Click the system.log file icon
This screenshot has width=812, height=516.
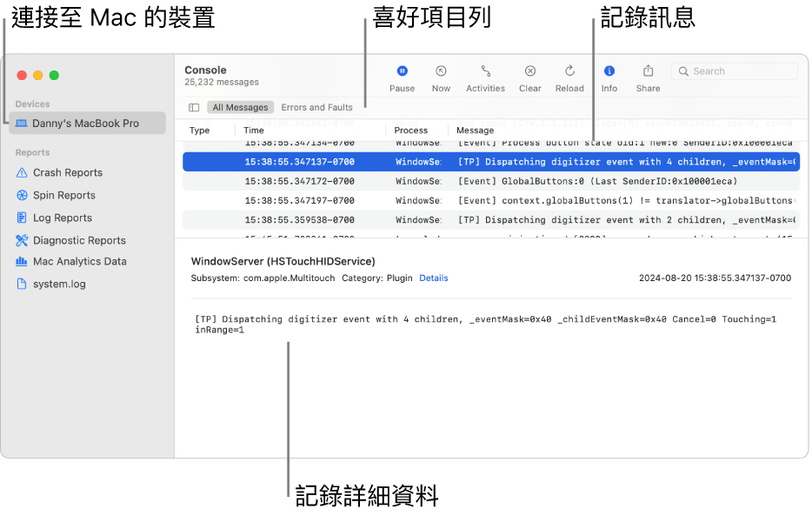coord(22,284)
